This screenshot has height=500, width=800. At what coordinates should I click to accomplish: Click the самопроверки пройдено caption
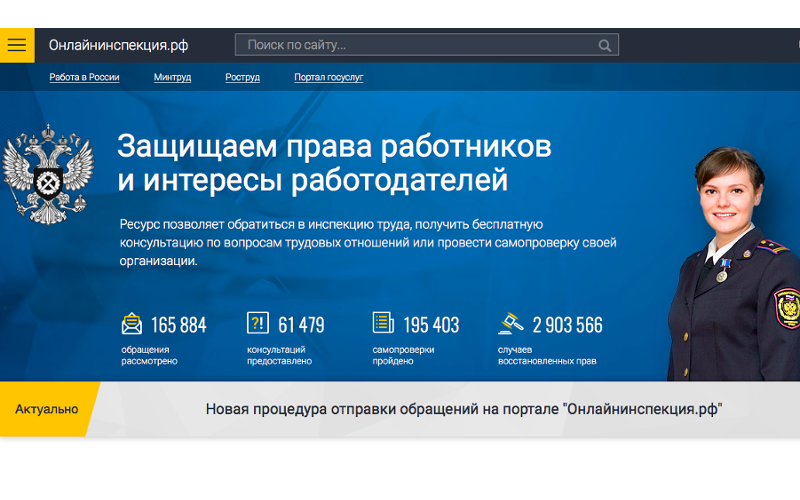coord(403,355)
